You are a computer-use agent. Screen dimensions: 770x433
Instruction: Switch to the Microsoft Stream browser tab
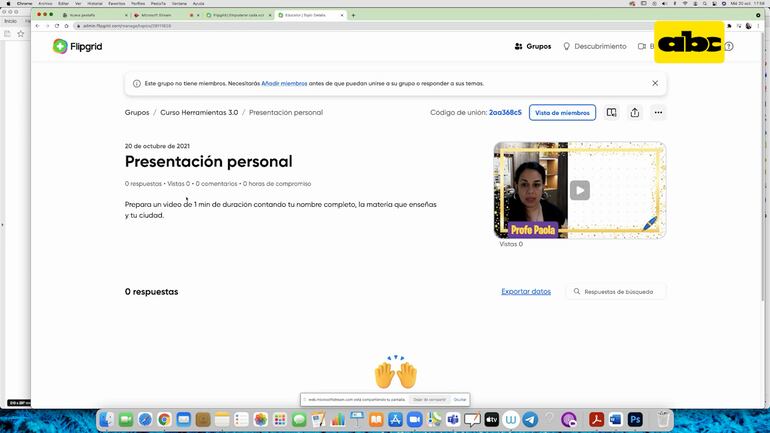point(160,15)
